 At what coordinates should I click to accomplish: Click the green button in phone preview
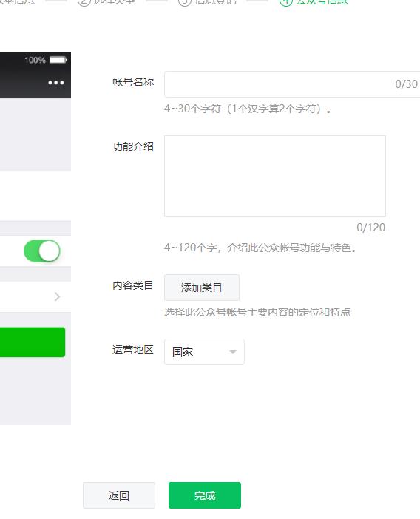click(x=33, y=342)
